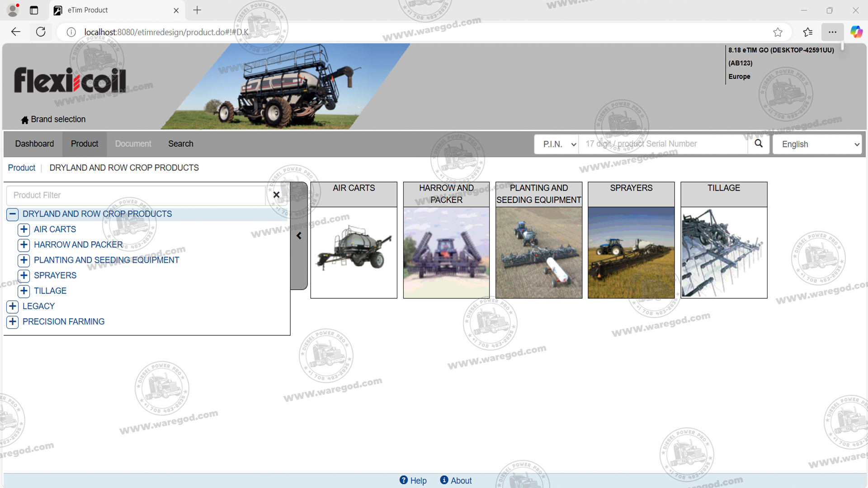Collapse DRYLAND AND ROW CROP PRODUCTS node

pos(13,214)
